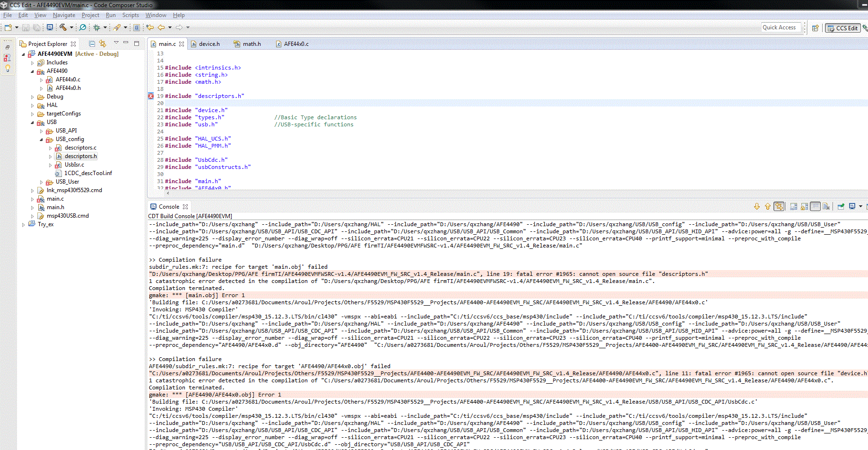Click the error marker on line 19
Image resolution: width=868 pixels, height=450 pixels.
151,96
